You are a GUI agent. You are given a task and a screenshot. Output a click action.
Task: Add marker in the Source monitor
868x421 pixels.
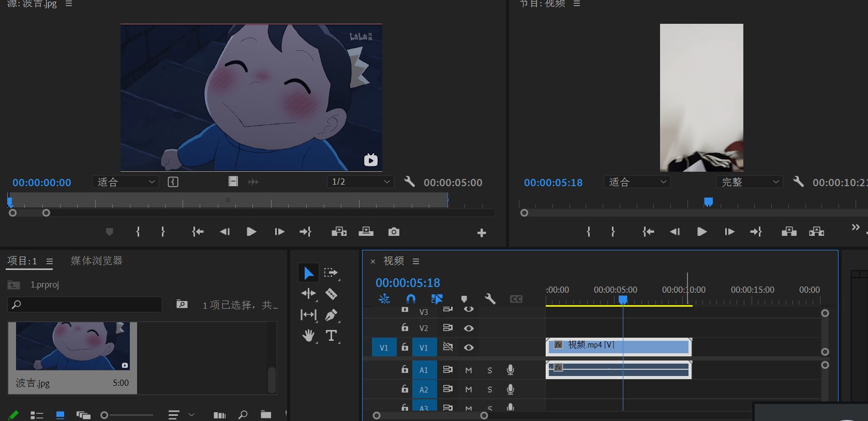click(109, 232)
